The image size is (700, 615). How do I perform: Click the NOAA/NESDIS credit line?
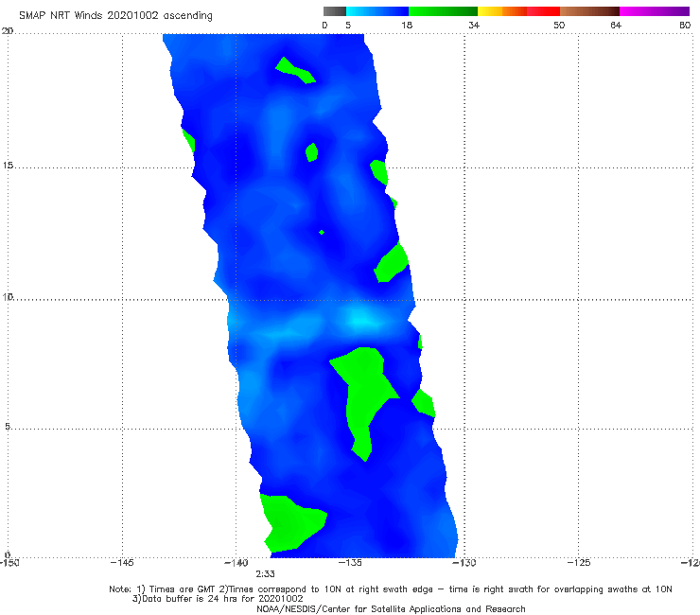click(391, 609)
